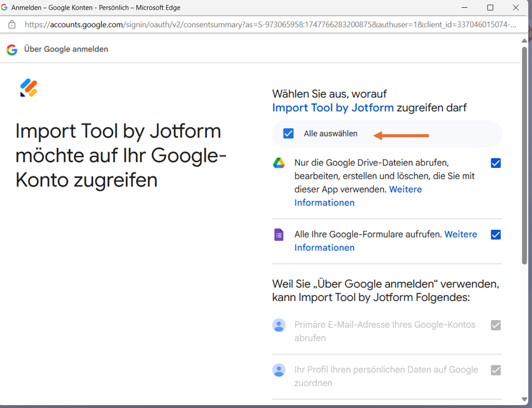
Task: Minimize the Edge sign-in window
Action: pyautogui.click(x=465, y=7)
